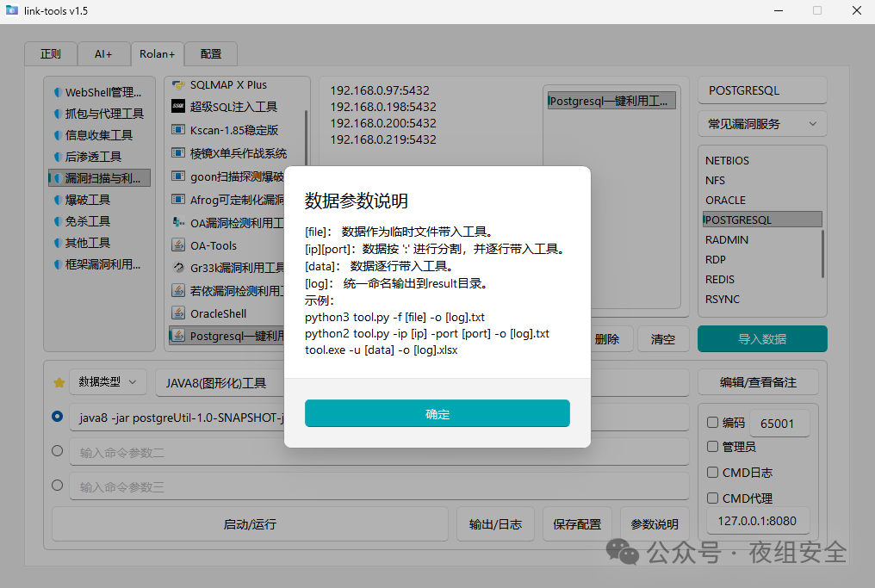The height and width of the screenshot is (588, 875).
Task: Open the 常见漏洞服务 dropdown
Action: coord(762,124)
